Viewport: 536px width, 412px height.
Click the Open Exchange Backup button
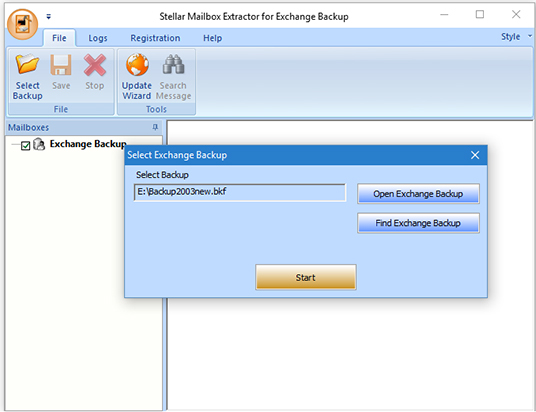(418, 194)
